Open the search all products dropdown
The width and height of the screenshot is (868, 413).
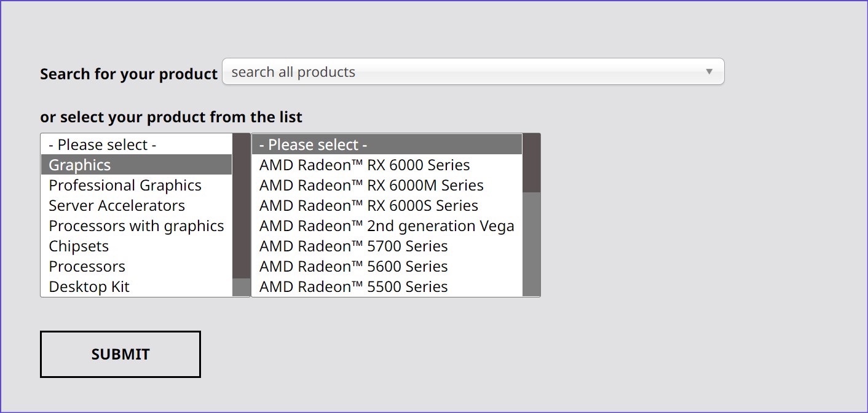point(430,71)
